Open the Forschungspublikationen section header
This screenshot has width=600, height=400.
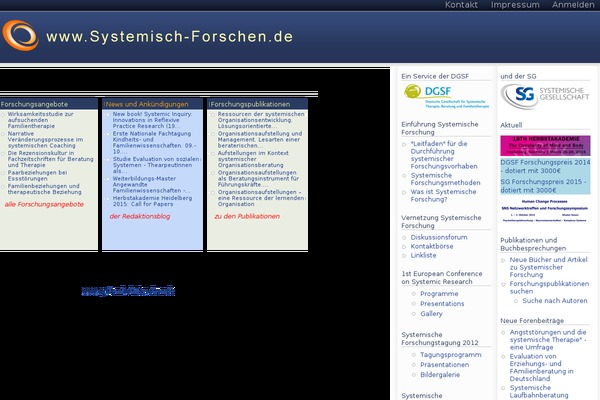[250, 104]
